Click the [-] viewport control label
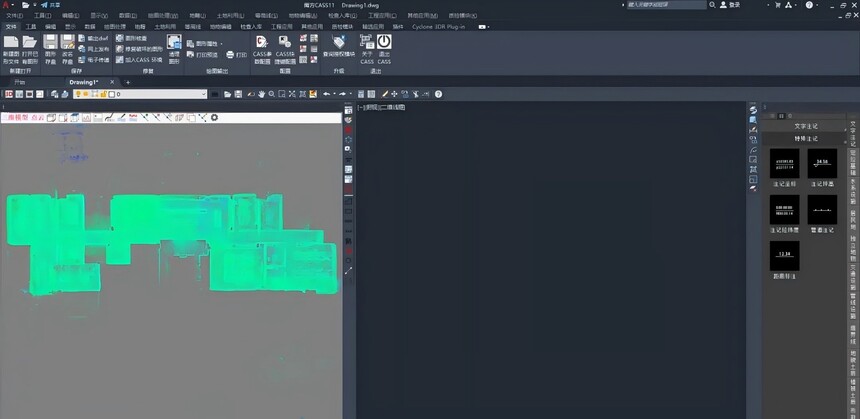The image size is (860, 419). click(x=361, y=107)
